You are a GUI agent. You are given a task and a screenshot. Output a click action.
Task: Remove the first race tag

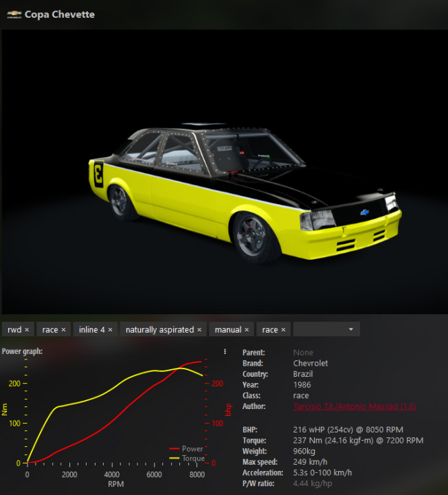[x=63, y=329]
